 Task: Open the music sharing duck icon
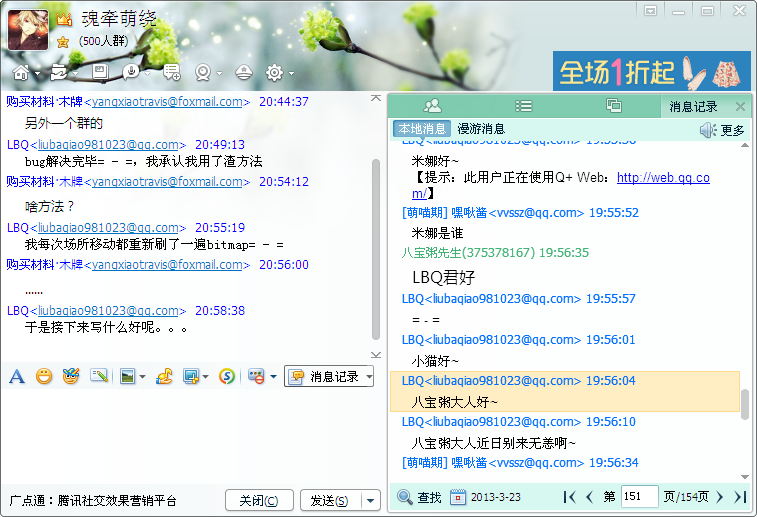pos(165,376)
